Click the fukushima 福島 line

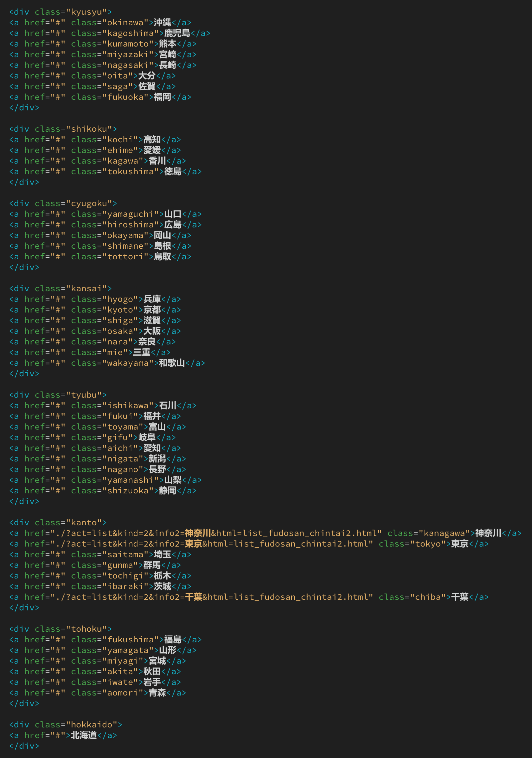[105, 640]
